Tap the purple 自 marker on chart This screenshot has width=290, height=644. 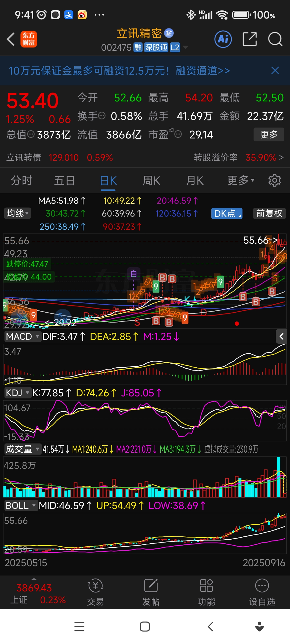[134, 274]
